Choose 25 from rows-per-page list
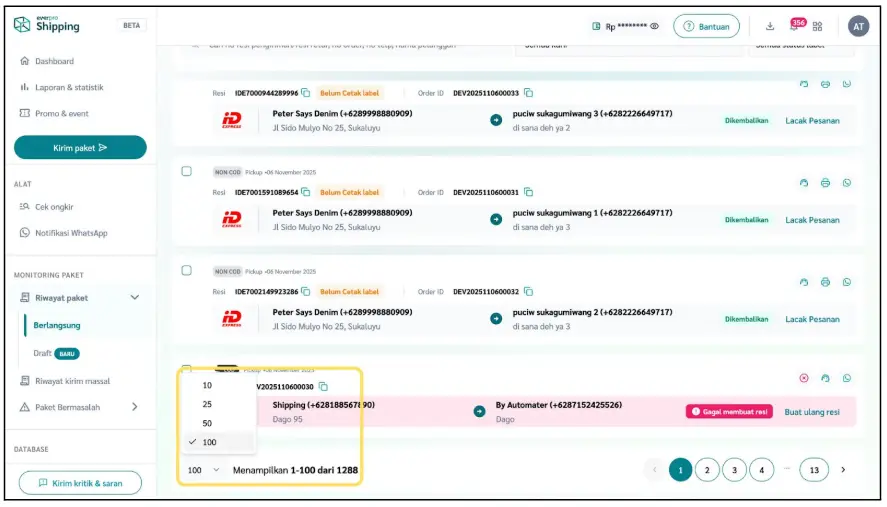 tap(207, 404)
